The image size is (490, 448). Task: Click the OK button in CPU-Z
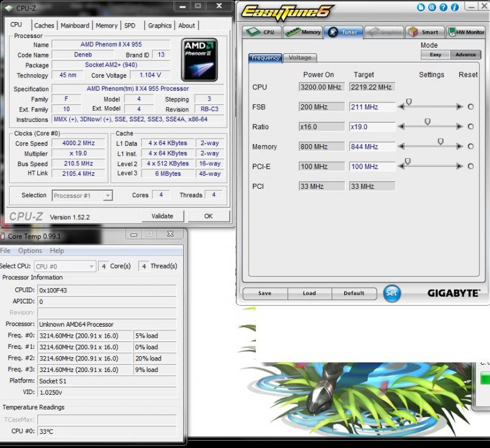pos(208,216)
